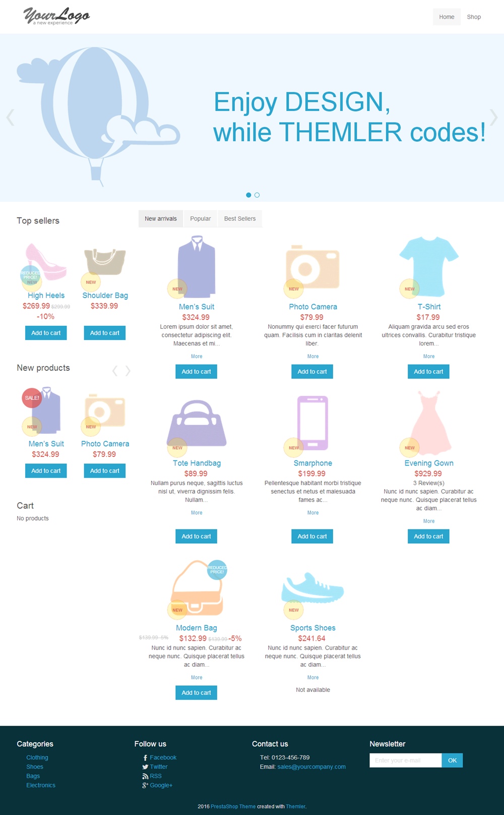Open the Sports Shoes product image
This screenshot has width=504, height=815.
pyautogui.click(x=313, y=588)
